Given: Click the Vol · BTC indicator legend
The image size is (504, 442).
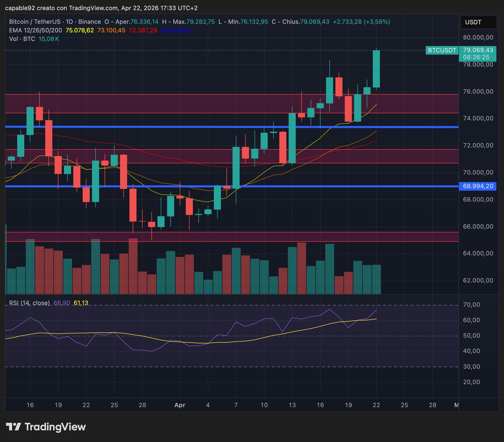Looking at the screenshot, I should click(x=22, y=39).
